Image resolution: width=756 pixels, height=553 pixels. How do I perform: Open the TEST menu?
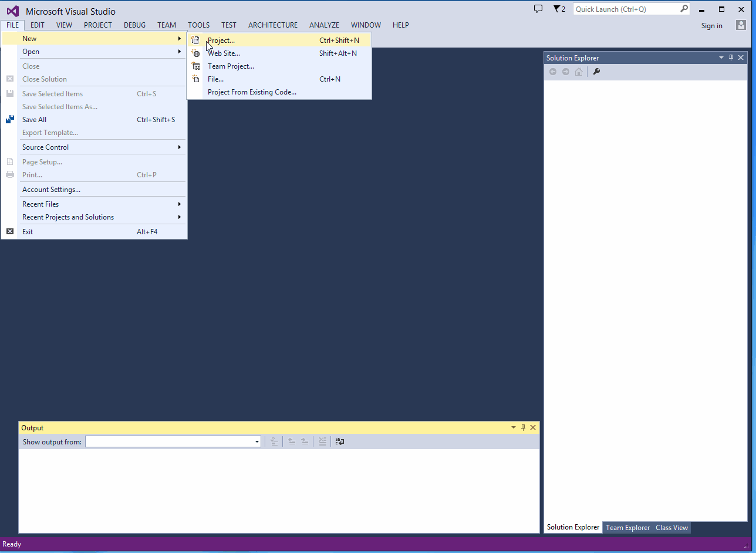point(229,25)
